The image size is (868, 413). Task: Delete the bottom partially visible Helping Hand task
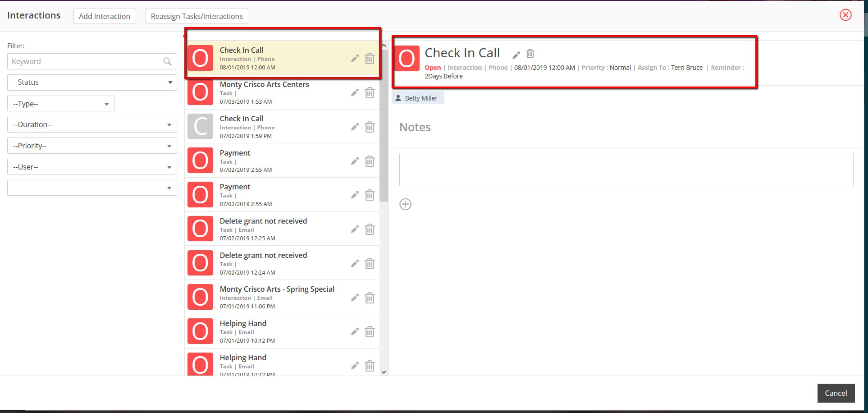click(x=370, y=366)
